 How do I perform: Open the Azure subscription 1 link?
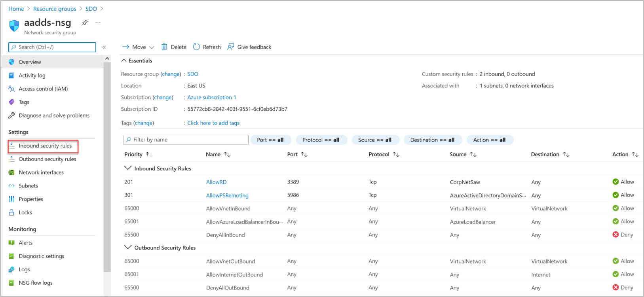[212, 97]
